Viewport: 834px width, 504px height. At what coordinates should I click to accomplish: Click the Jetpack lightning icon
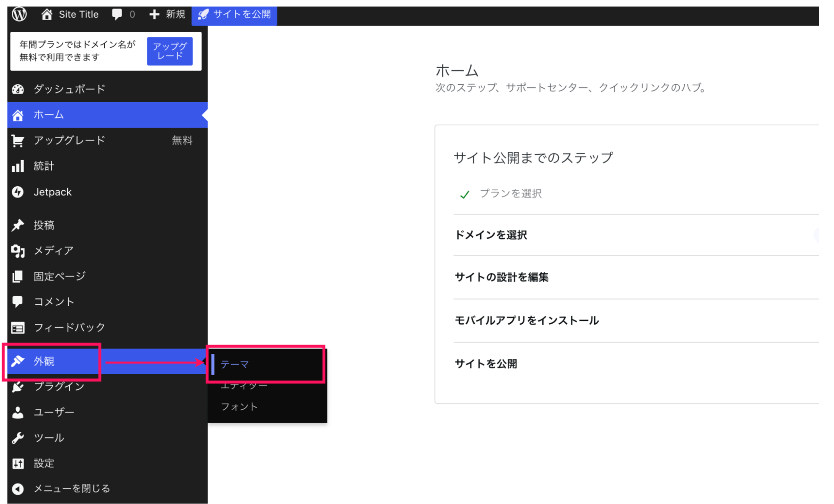coord(18,192)
